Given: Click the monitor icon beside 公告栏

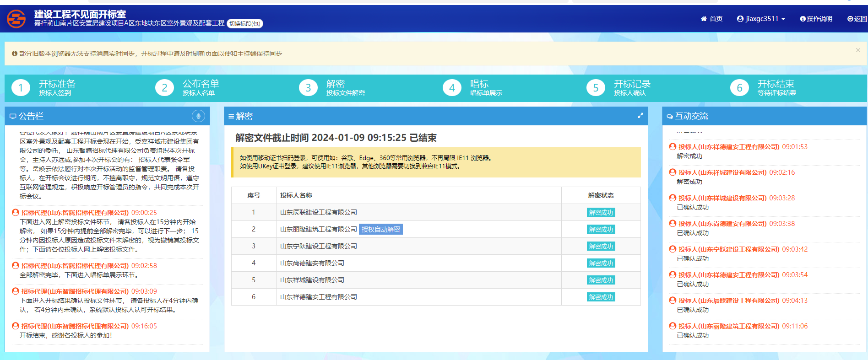Looking at the screenshot, I should point(13,117).
